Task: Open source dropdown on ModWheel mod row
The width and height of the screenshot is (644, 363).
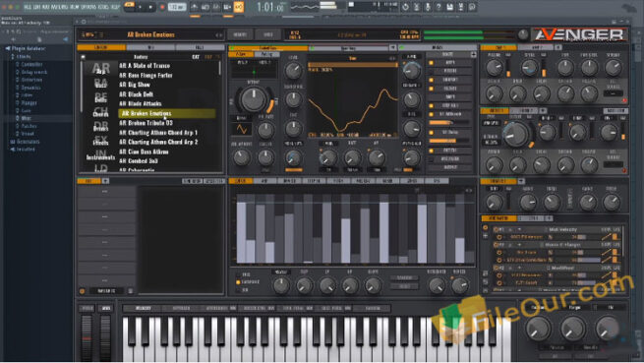Action: (x=519, y=268)
